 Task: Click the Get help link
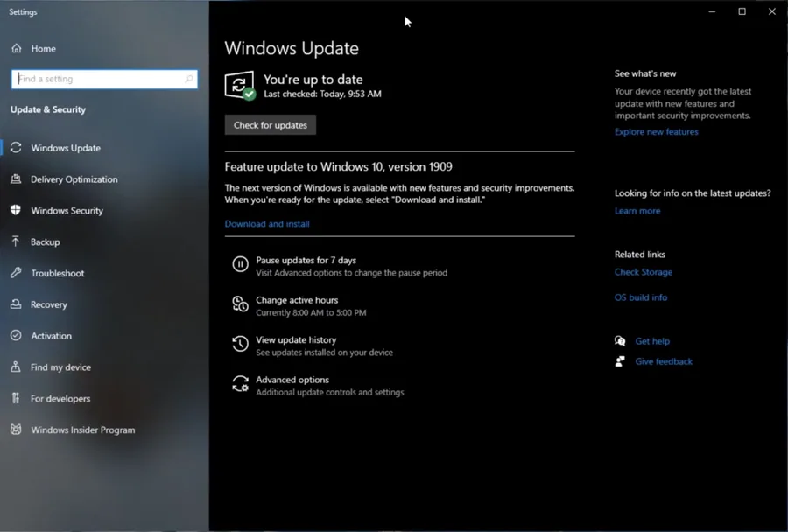coord(652,341)
